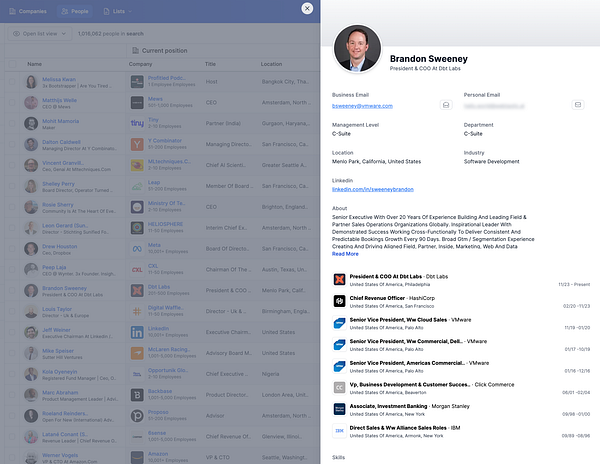Open Shelley Perry's profile link
The height and width of the screenshot is (464, 600).
coord(58,184)
